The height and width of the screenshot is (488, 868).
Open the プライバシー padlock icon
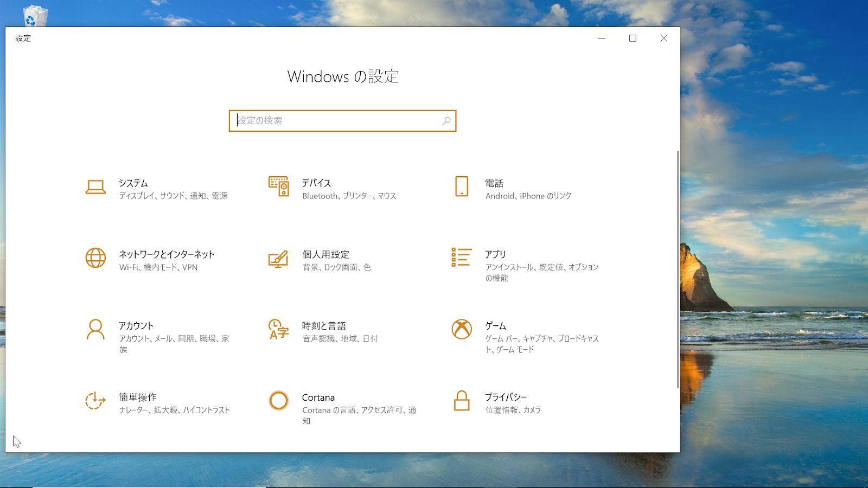[462, 401]
